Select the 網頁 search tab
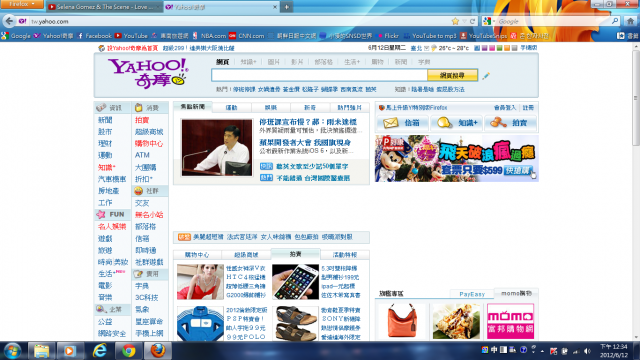This screenshot has width=640, height=360. tap(222, 62)
